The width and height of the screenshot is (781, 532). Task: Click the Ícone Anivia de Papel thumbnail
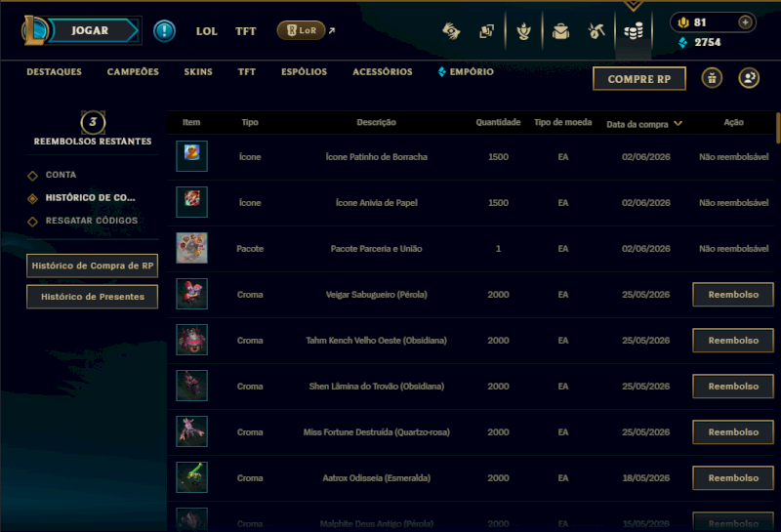pos(191,202)
